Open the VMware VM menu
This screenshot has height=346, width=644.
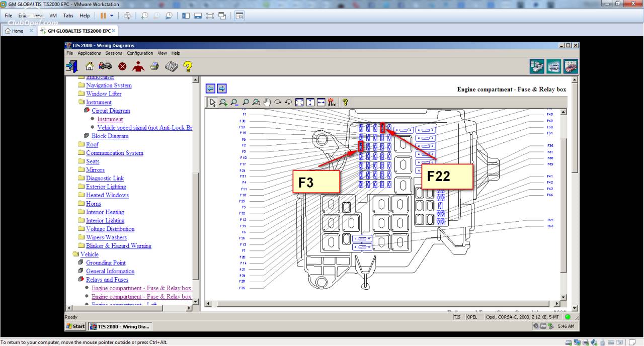pos(53,16)
